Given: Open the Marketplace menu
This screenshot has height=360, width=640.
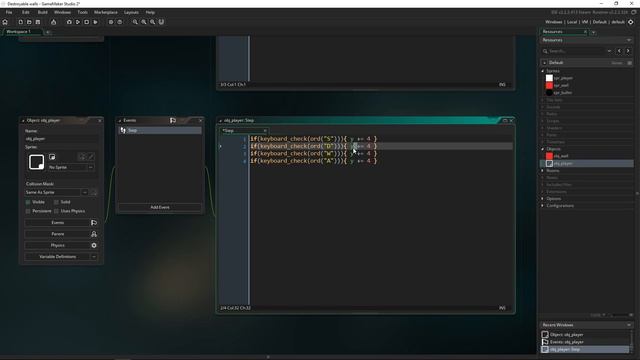Looking at the screenshot, I should [x=106, y=12].
